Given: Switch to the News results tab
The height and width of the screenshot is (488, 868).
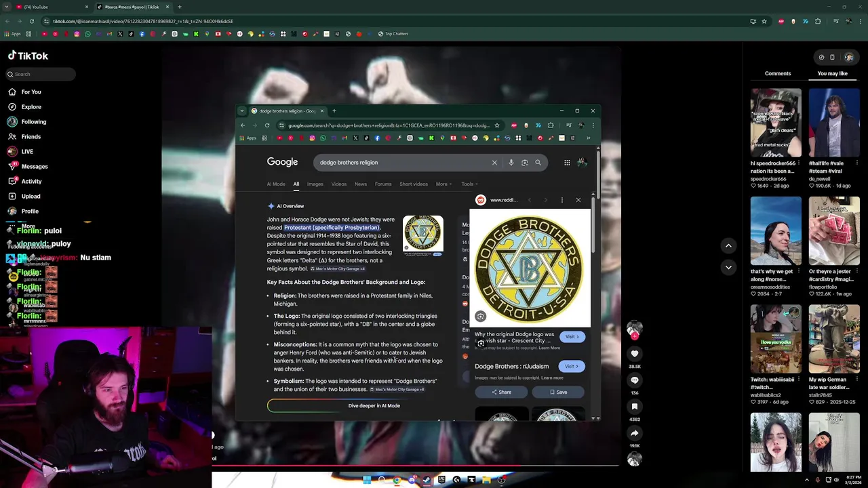Looking at the screenshot, I should [361, 184].
